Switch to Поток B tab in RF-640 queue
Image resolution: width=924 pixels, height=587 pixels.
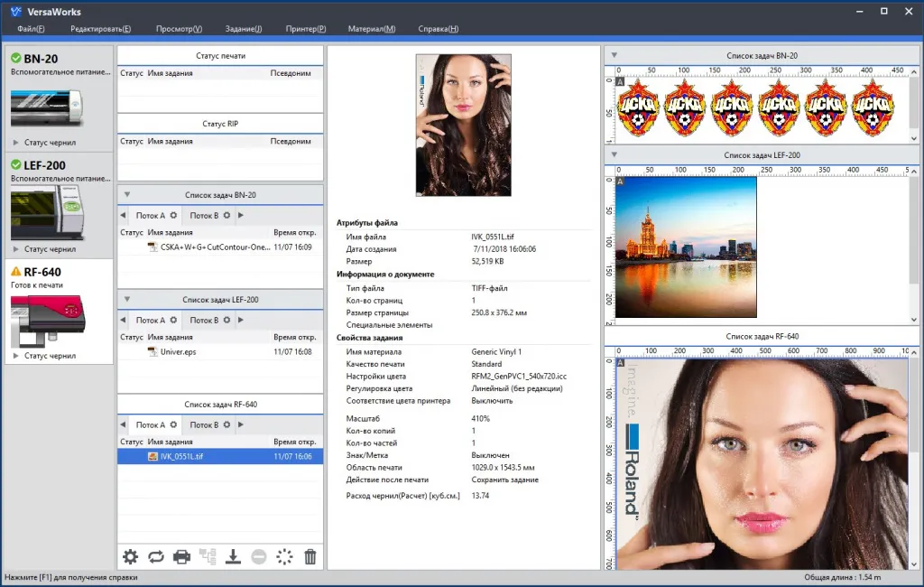coord(204,425)
